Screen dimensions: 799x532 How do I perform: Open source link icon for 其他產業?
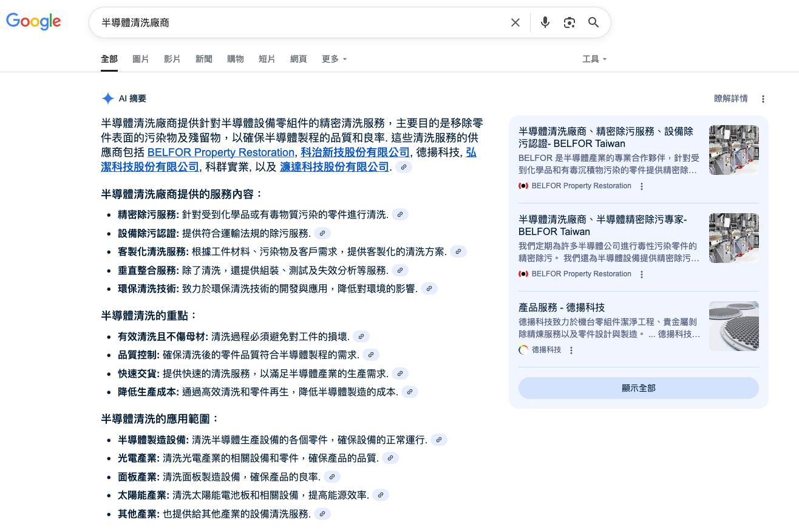[x=322, y=514]
